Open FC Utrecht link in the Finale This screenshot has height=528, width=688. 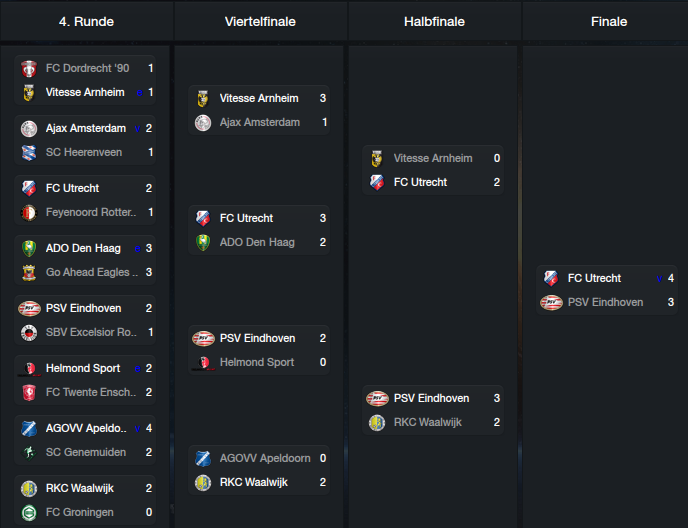pyautogui.click(x=594, y=278)
